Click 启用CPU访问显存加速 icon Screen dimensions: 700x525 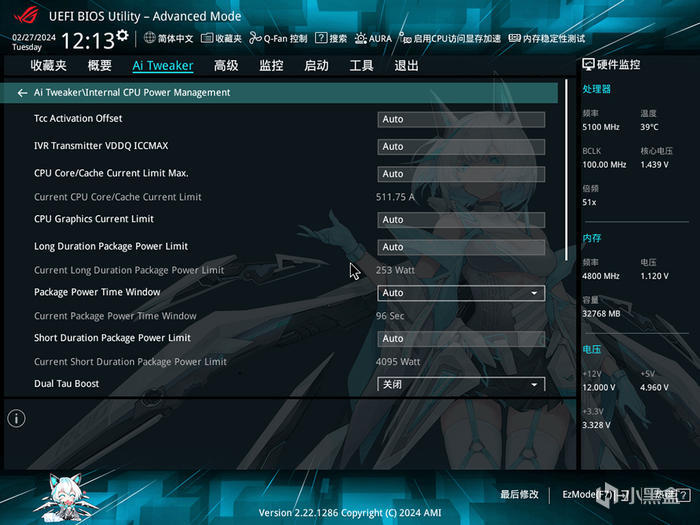pyautogui.click(x=404, y=38)
